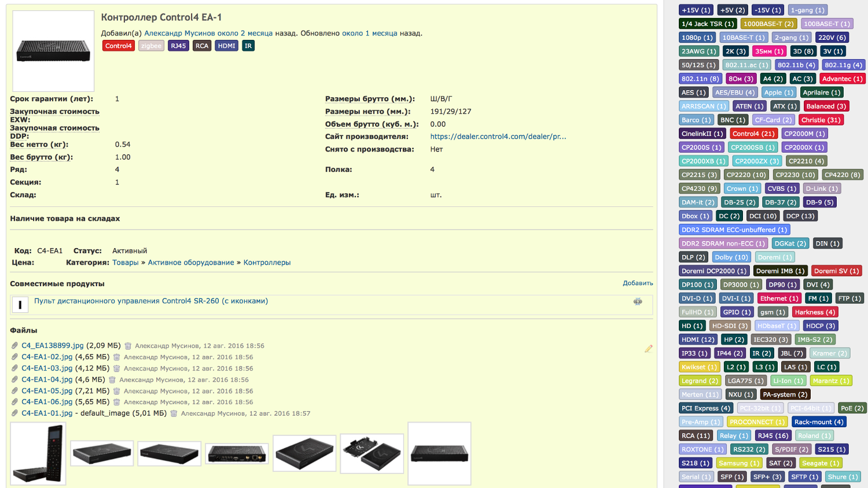Image resolution: width=868 pixels, height=488 pixels.
Task: Select tag Harkness (4) in tag cloud
Action: click(815, 312)
